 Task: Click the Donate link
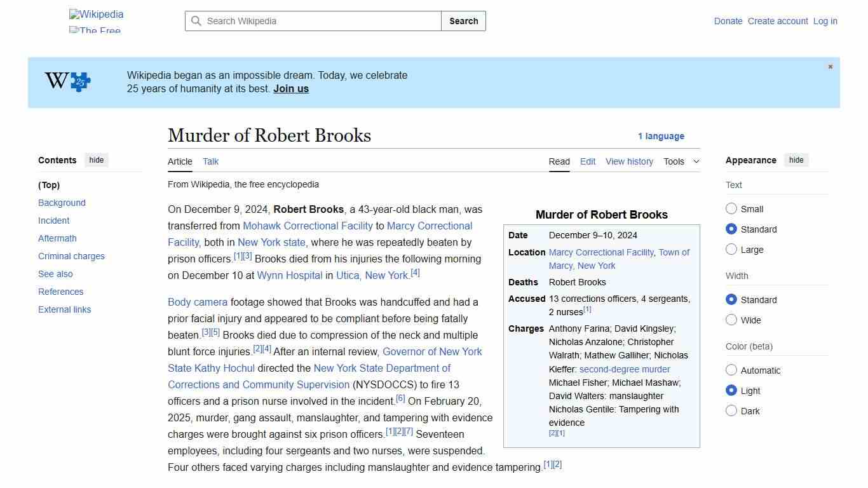pos(728,21)
